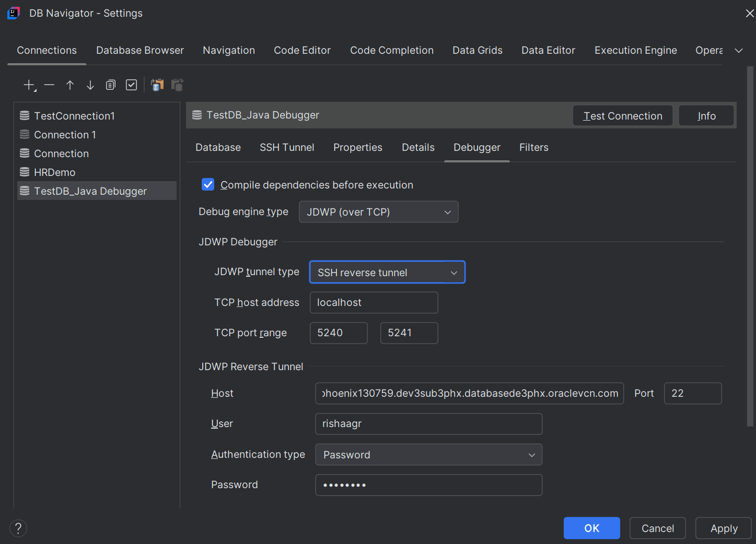Switch to the Navigation settings tab
This screenshot has height=544, width=756.
tap(229, 51)
